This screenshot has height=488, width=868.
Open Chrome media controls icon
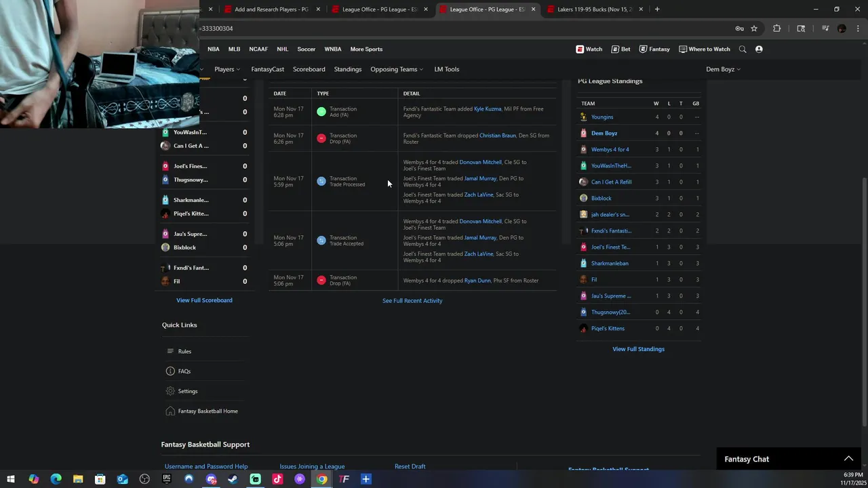(825, 28)
